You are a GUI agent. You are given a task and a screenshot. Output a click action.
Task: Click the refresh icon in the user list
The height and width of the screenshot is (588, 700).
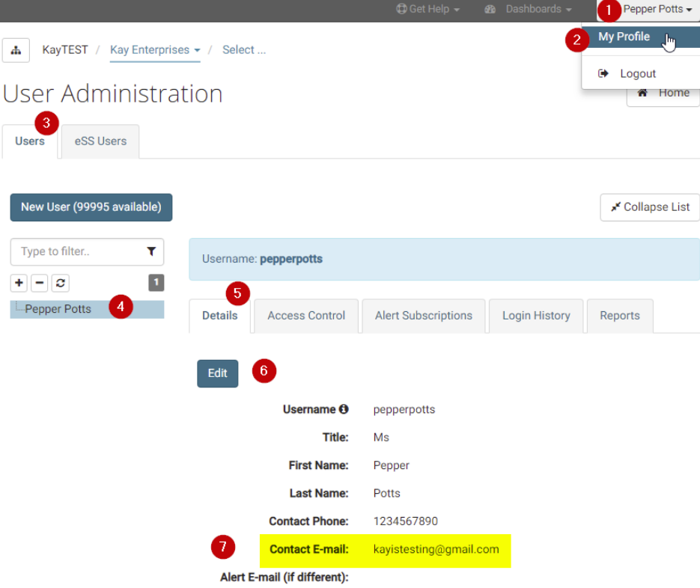(x=60, y=283)
